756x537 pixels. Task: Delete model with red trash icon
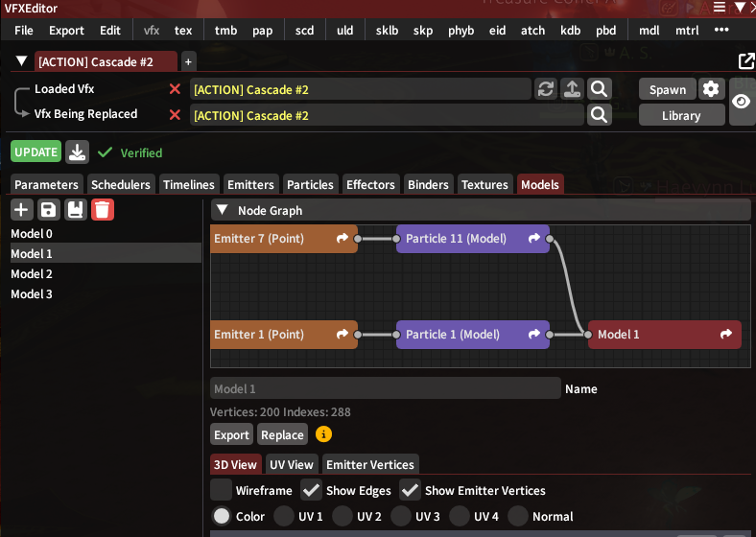click(x=103, y=210)
